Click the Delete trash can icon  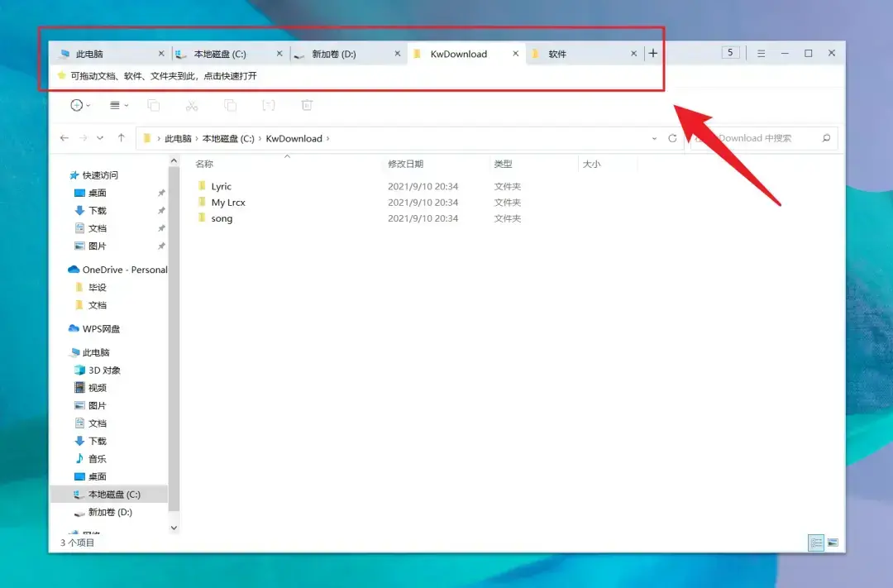(307, 105)
